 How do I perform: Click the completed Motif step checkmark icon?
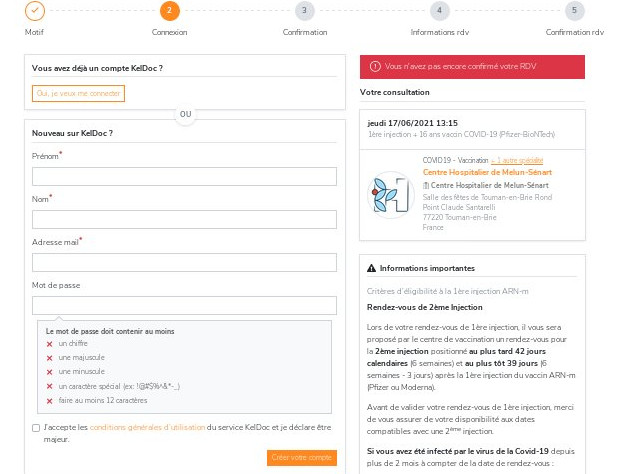(35, 10)
